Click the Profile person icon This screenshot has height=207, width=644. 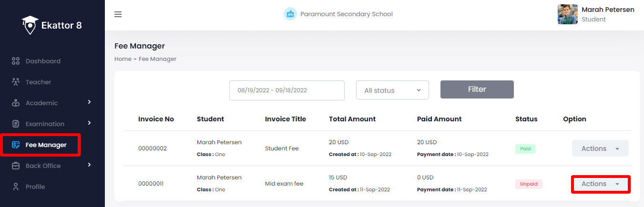tap(16, 187)
